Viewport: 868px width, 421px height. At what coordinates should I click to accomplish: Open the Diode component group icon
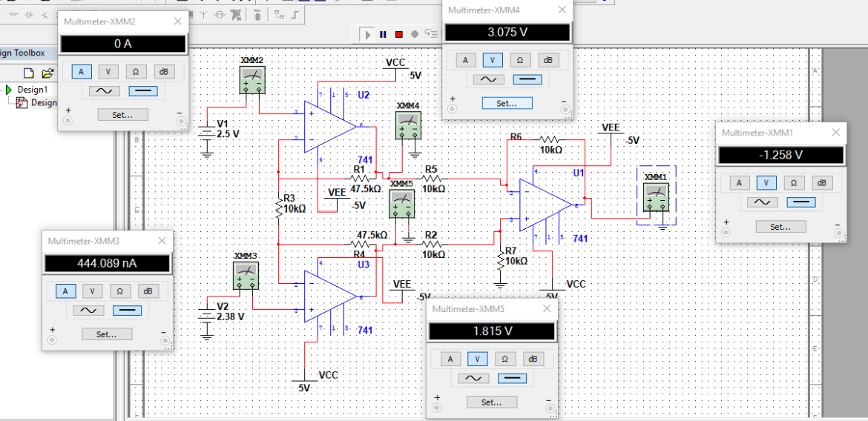click(30, 14)
